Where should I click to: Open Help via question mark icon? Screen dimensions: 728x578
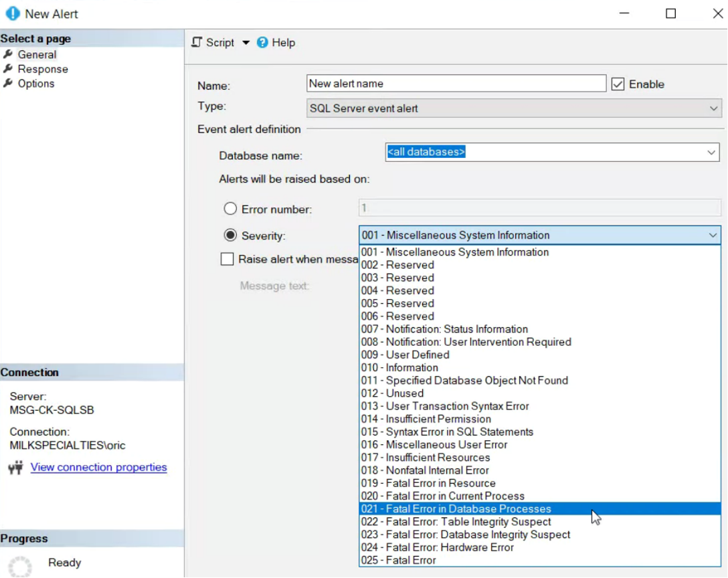pyautogui.click(x=262, y=43)
